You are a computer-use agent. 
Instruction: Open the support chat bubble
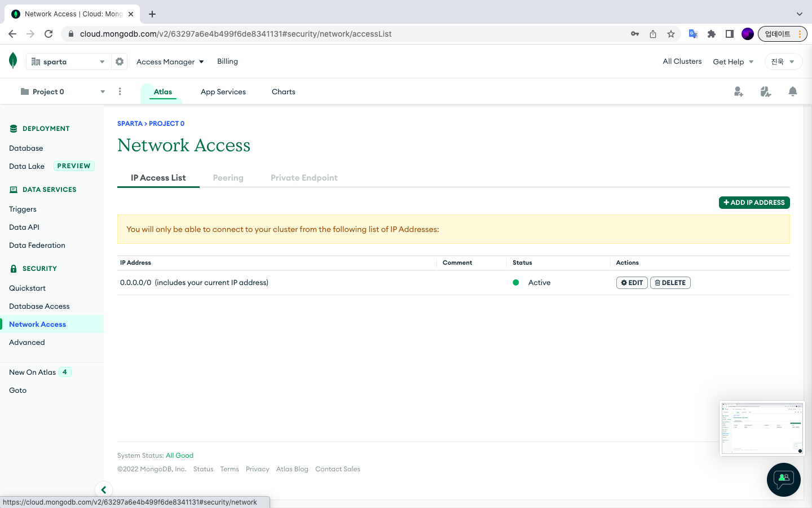[x=784, y=480]
